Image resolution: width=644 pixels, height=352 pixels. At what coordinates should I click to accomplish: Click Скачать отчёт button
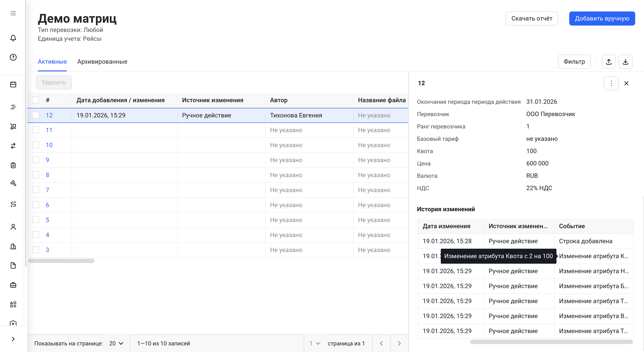[x=532, y=19]
